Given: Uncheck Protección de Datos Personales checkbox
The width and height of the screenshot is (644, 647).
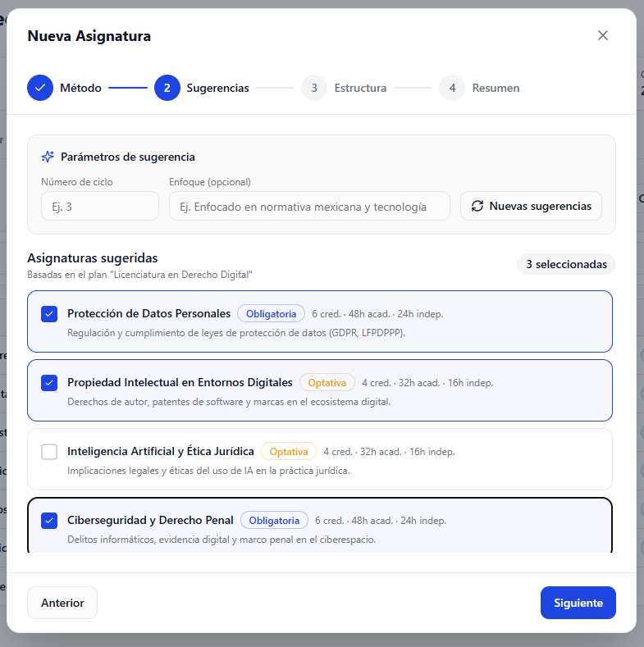Looking at the screenshot, I should pyautogui.click(x=49, y=314).
